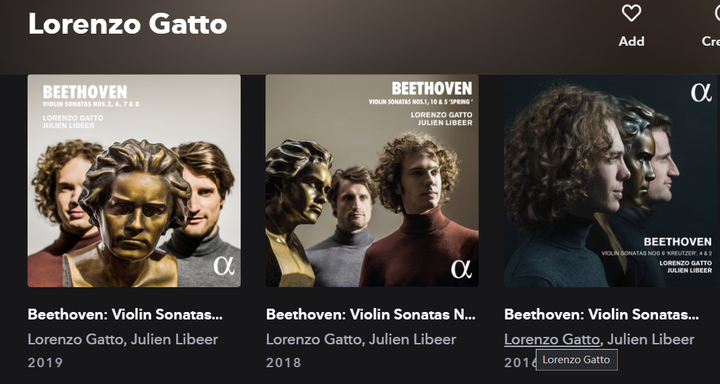Click the Add label below the heart

click(x=631, y=41)
